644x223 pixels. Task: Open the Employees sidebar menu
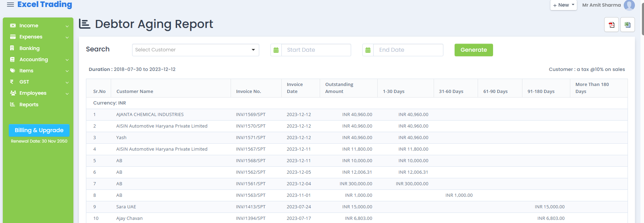(33, 93)
